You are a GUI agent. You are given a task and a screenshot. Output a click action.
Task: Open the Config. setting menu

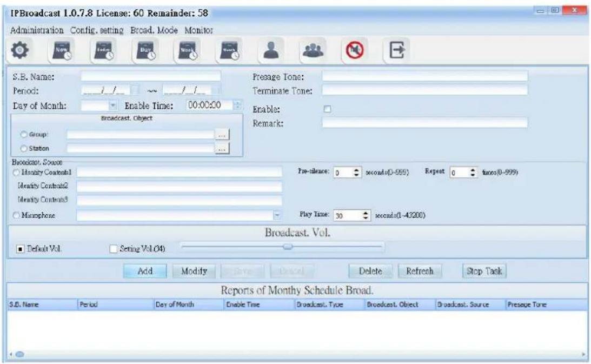click(x=97, y=30)
